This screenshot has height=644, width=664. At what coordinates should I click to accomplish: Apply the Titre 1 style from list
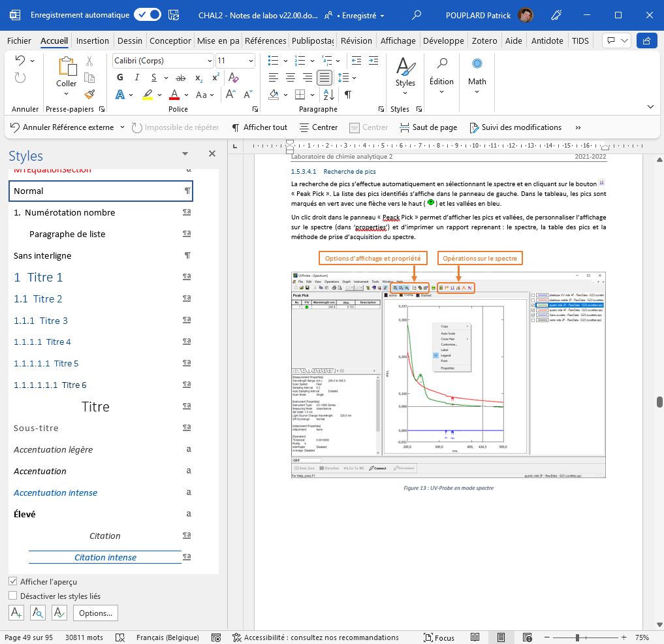click(39, 278)
